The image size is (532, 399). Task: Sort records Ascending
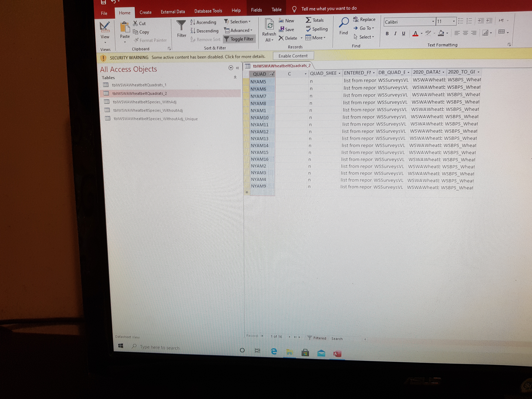(x=203, y=22)
